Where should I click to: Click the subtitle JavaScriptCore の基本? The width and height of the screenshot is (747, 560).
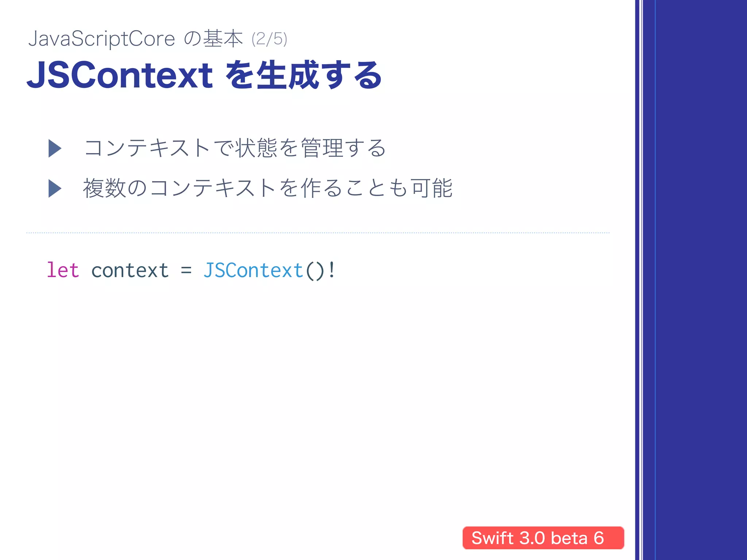[135, 39]
